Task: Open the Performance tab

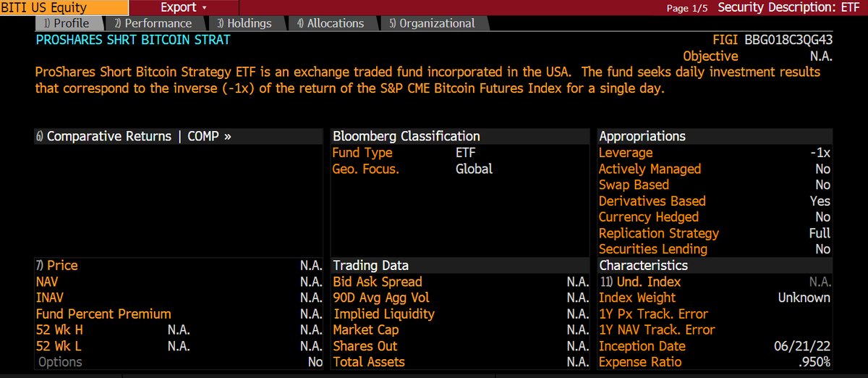Action: [x=153, y=23]
